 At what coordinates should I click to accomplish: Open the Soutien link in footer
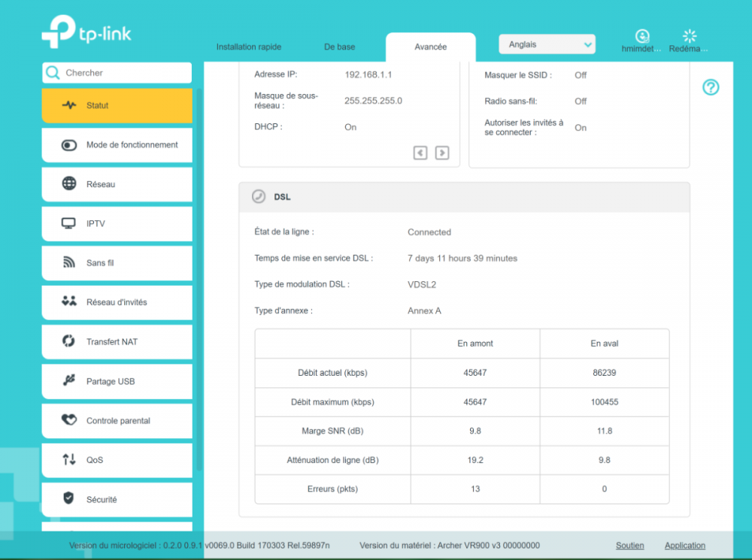click(x=629, y=546)
